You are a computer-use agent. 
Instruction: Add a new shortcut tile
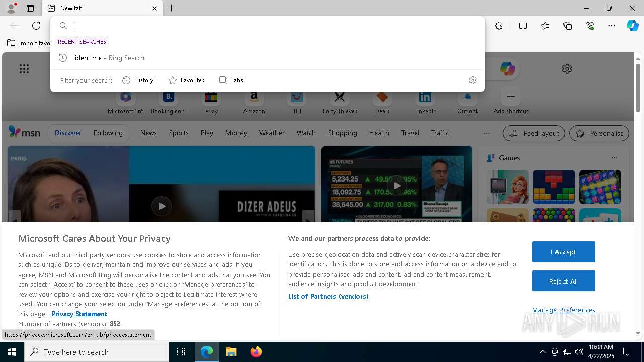coord(511,102)
